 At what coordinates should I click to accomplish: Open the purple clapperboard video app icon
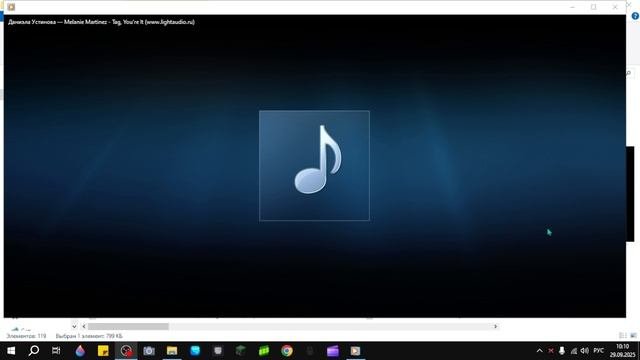(x=333, y=351)
